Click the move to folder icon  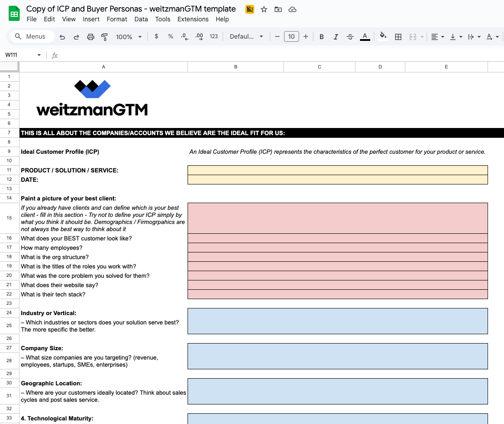[278, 9]
